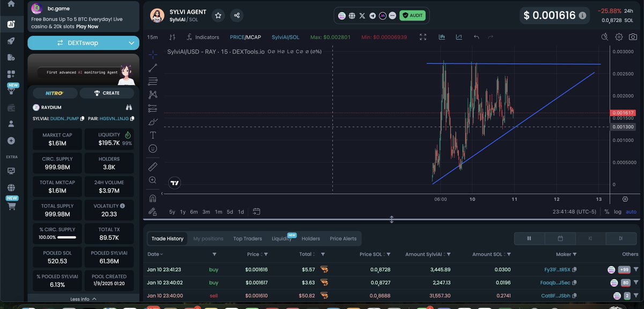This screenshot has width=644, height=309.
Task: Open the Holders tab
Action: tap(311, 239)
